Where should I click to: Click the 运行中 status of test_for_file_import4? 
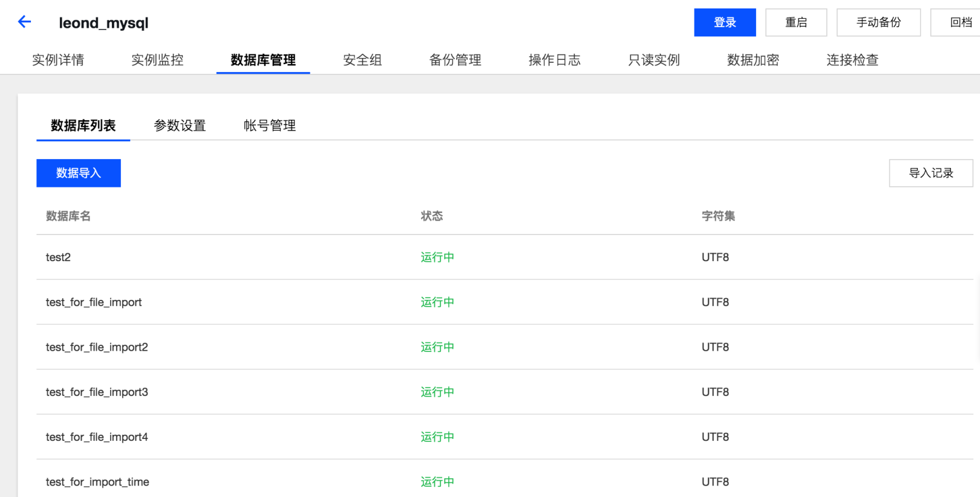(x=437, y=437)
